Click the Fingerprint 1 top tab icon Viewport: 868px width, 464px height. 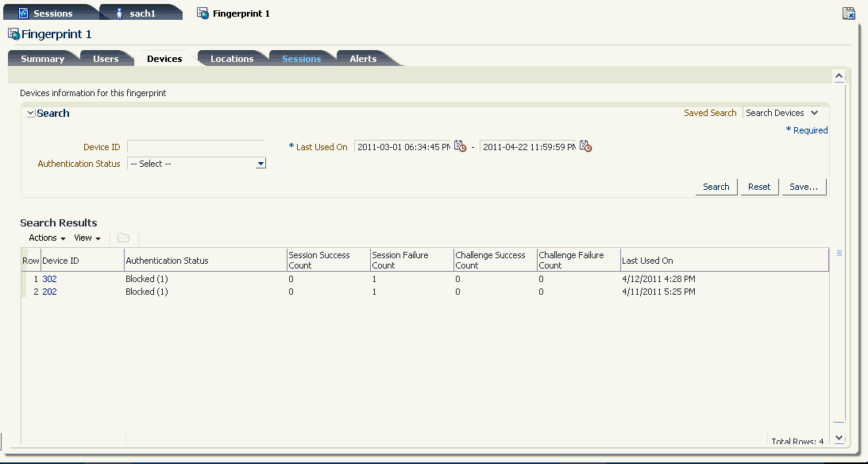(x=203, y=14)
